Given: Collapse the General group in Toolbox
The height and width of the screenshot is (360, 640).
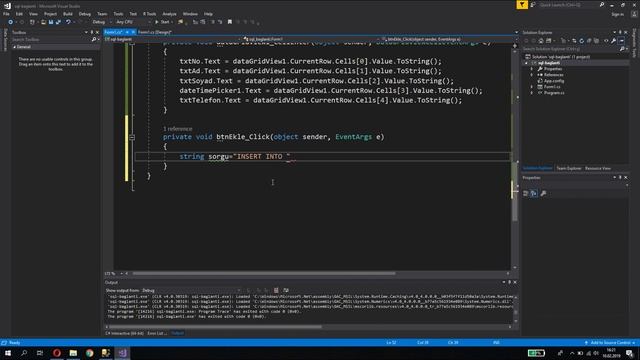Looking at the screenshot, I should (15, 47).
